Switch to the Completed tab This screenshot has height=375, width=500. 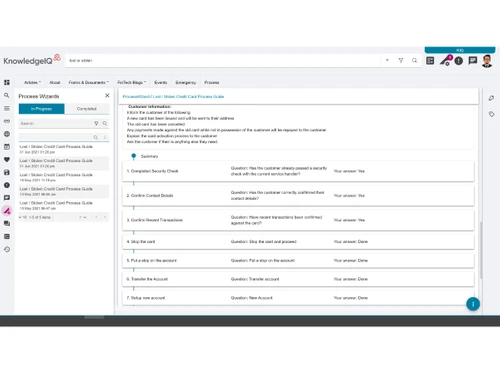pyautogui.click(x=87, y=109)
